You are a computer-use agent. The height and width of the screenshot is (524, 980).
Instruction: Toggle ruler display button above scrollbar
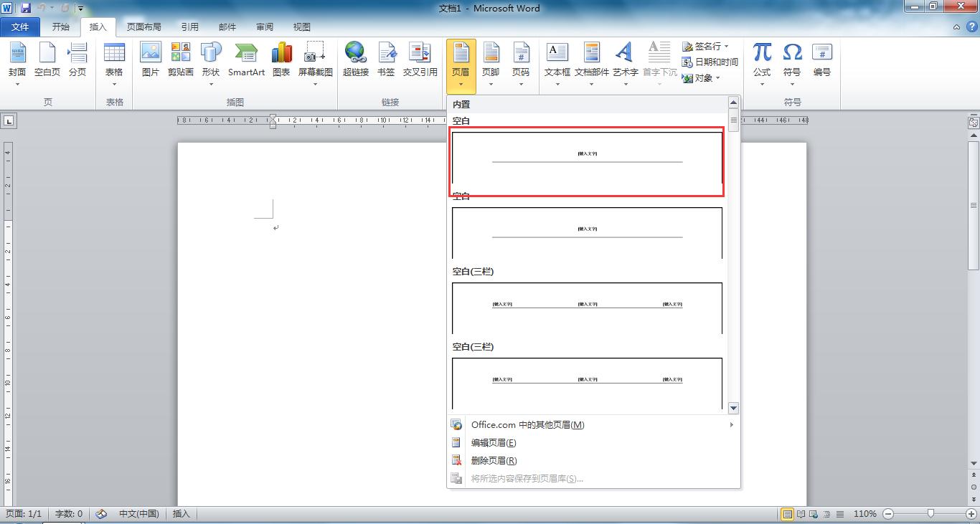pos(973,123)
